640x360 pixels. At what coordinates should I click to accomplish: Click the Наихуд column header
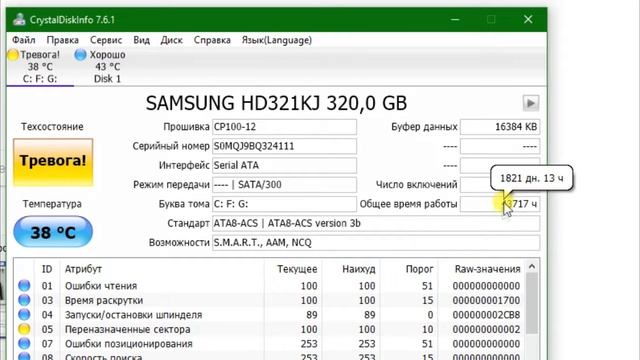(358, 269)
